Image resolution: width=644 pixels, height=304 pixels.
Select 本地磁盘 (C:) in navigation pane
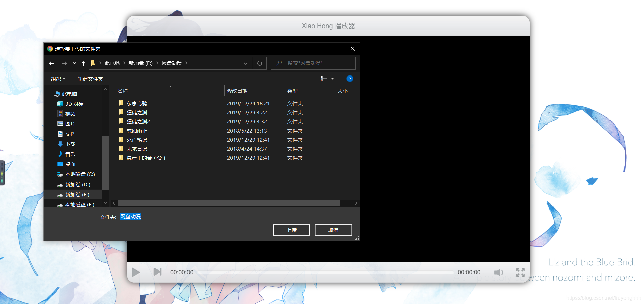tap(80, 174)
